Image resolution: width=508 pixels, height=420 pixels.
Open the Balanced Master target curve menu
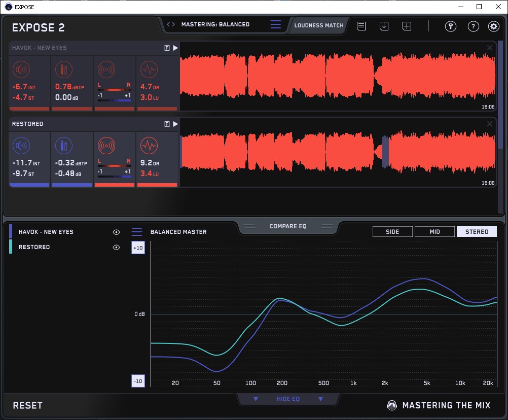pos(137,232)
